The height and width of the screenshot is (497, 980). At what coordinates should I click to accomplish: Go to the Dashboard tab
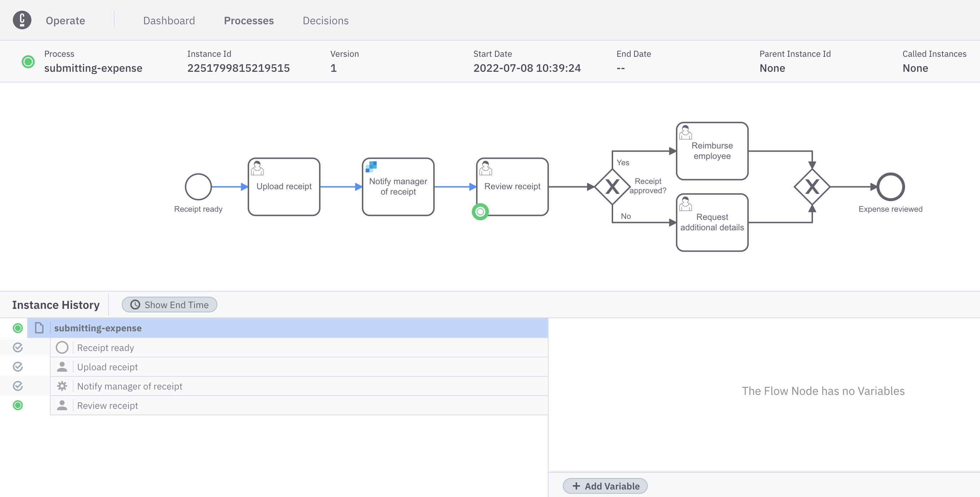pyautogui.click(x=169, y=21)
